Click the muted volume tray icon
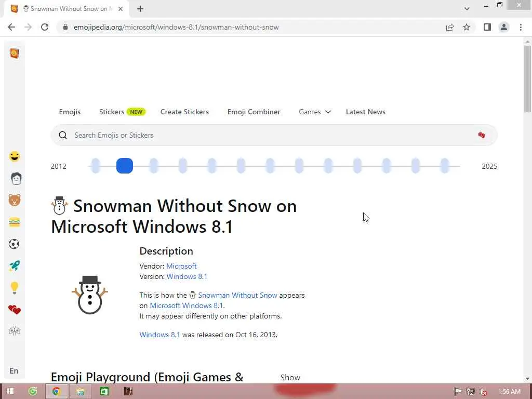This screenshot has height=399, width=532. (483, 392)
